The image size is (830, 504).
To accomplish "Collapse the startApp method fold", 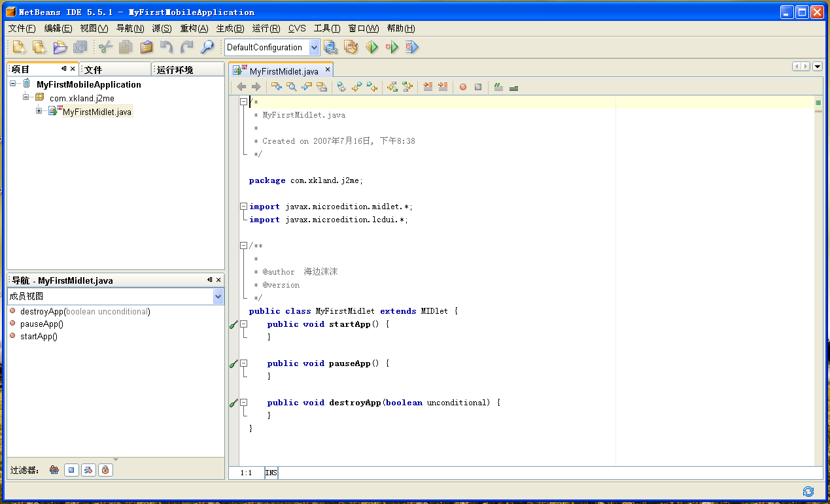I will 243,324.
